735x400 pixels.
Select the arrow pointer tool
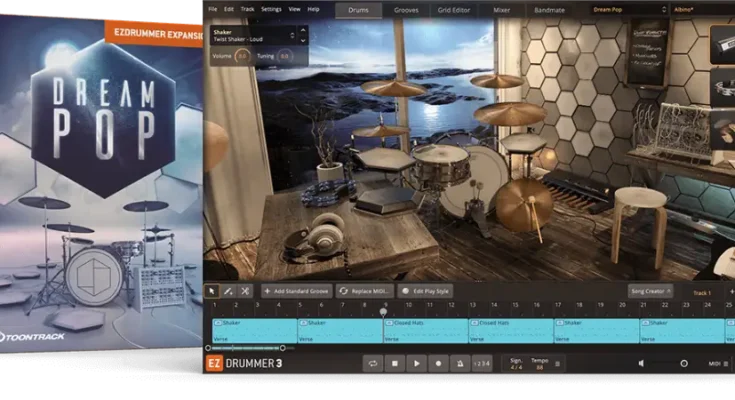click(x=213, y=291)
